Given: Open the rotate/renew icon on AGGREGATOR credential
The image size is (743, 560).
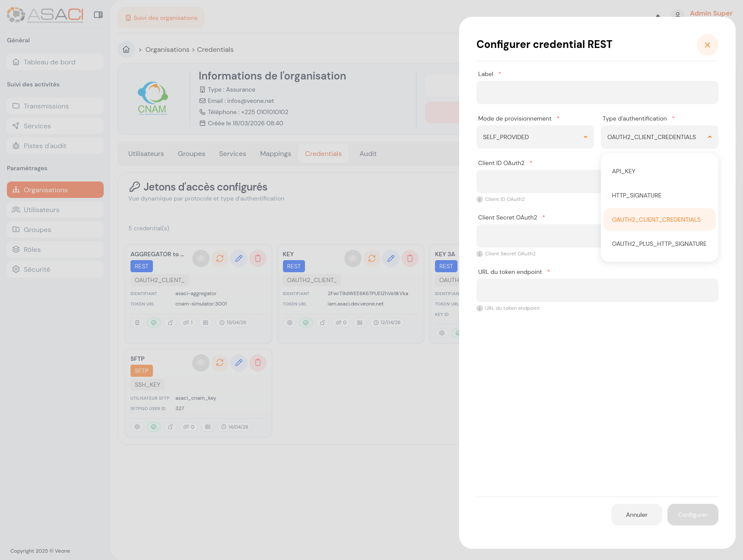Looking at the screenshot, I should point(220,258).
